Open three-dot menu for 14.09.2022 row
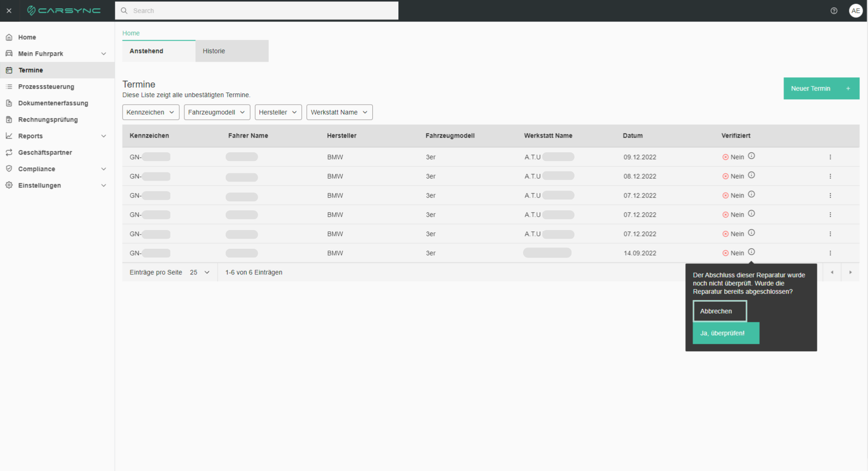868x471 pixels. [x=830, y=253]
